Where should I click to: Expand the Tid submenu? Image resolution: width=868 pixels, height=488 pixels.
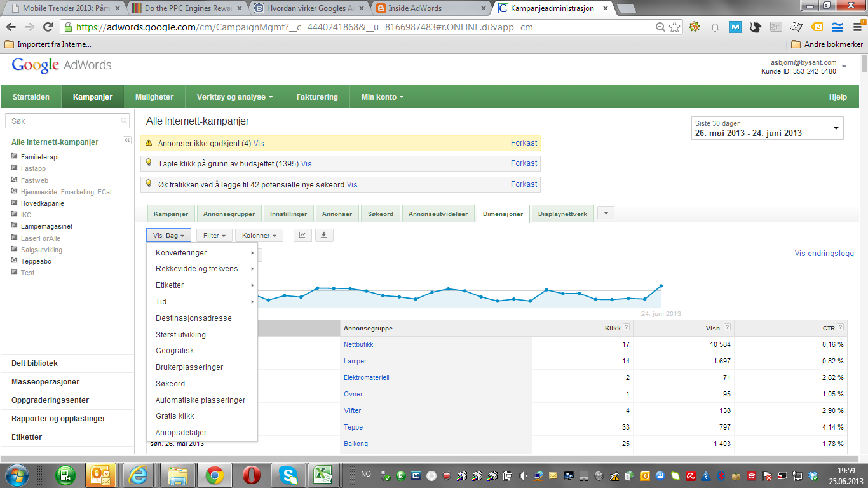pyautogui.click(x=202, y=302)
